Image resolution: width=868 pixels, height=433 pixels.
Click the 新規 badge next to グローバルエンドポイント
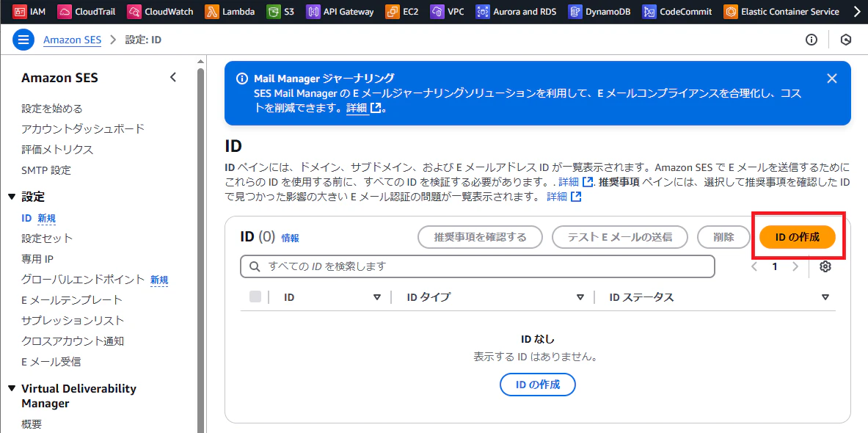[x=159, y=280]
